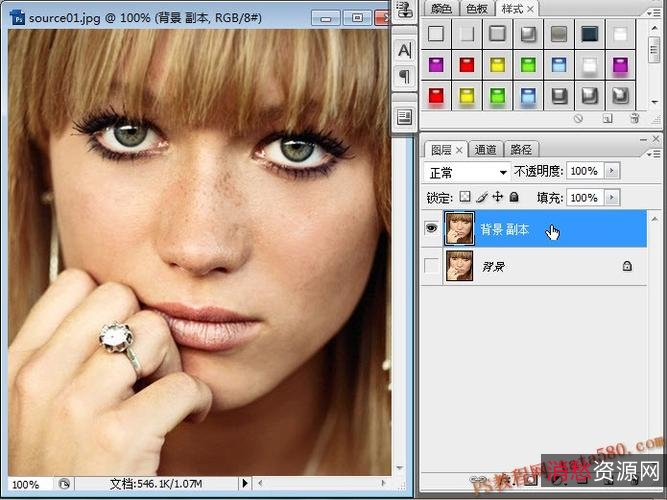The height and width of the screenshot is (500, 667).
Task: Close the 样式 tab with its x
Action: click(530, 9)
